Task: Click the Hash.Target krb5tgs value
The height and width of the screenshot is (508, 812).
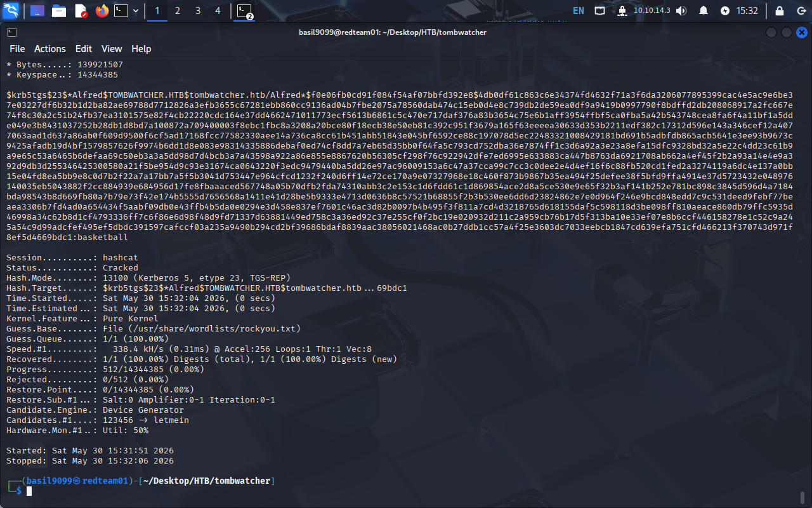Action: coord(255,288)
